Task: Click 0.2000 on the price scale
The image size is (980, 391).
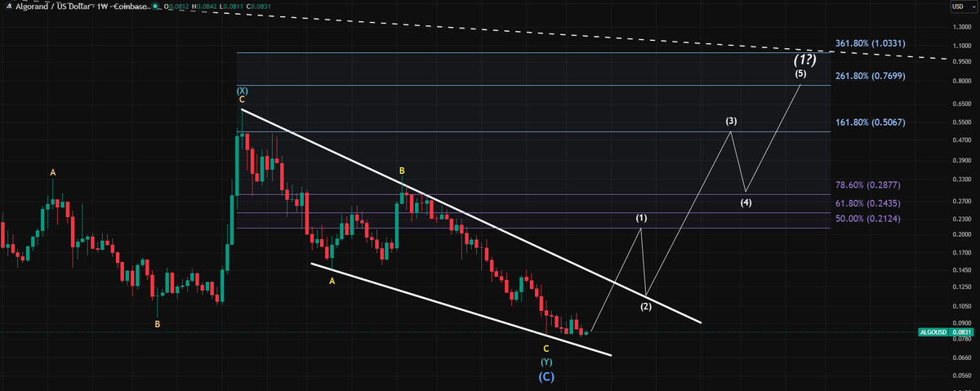Action: tap(962, 235)
